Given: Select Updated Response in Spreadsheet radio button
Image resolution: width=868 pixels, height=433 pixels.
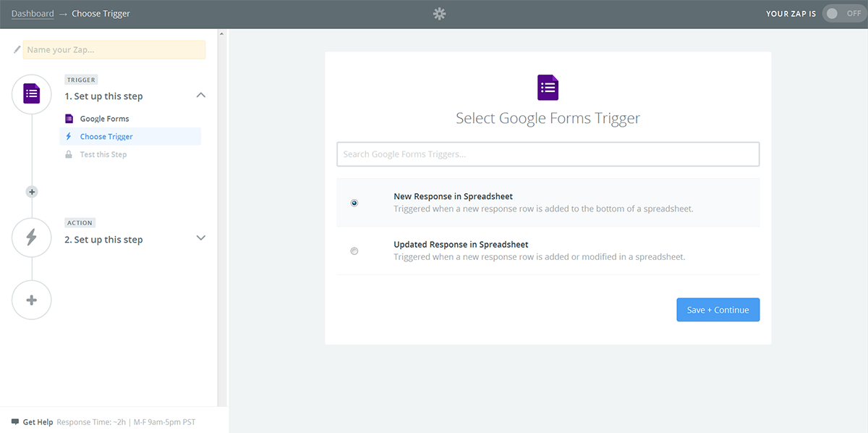Looking at the screenshot, I should pos(354,251).
